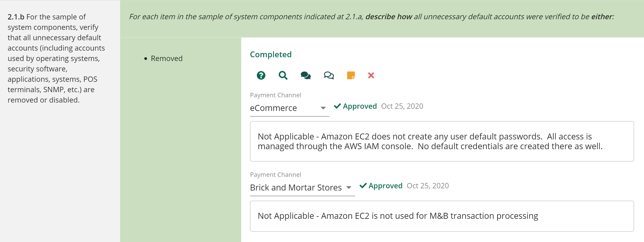The width and height of the screenshot is (644, 242).
Task: Click the red X delete icon
Action: [x=371, y=75]
